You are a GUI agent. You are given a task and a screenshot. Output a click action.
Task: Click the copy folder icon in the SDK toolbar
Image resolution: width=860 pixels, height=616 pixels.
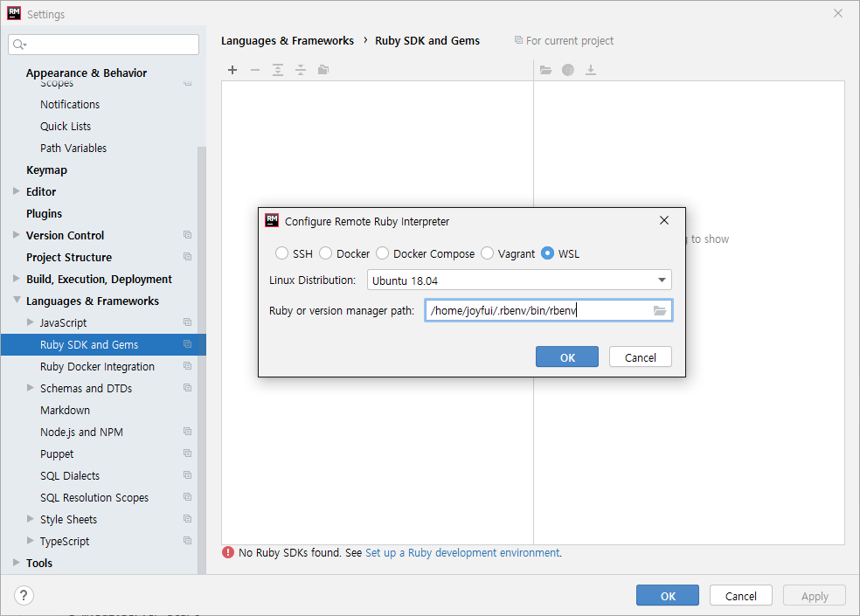pos(323,70)
